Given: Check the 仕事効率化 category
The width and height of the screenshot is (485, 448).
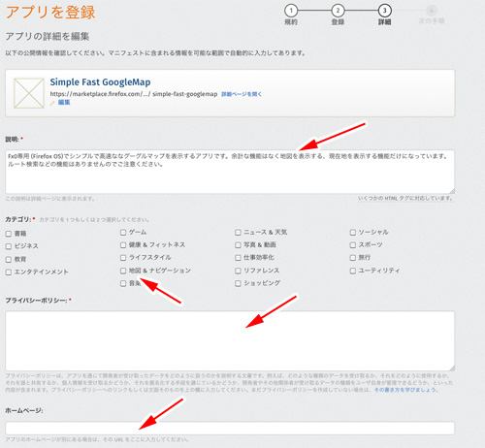Looking at the screenshot, I should [238, 258].
